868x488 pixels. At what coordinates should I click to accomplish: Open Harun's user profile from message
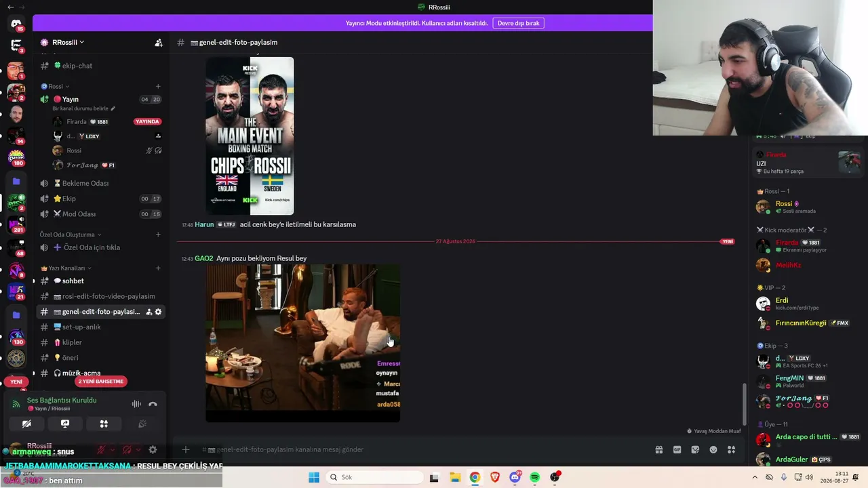[204, 224]
